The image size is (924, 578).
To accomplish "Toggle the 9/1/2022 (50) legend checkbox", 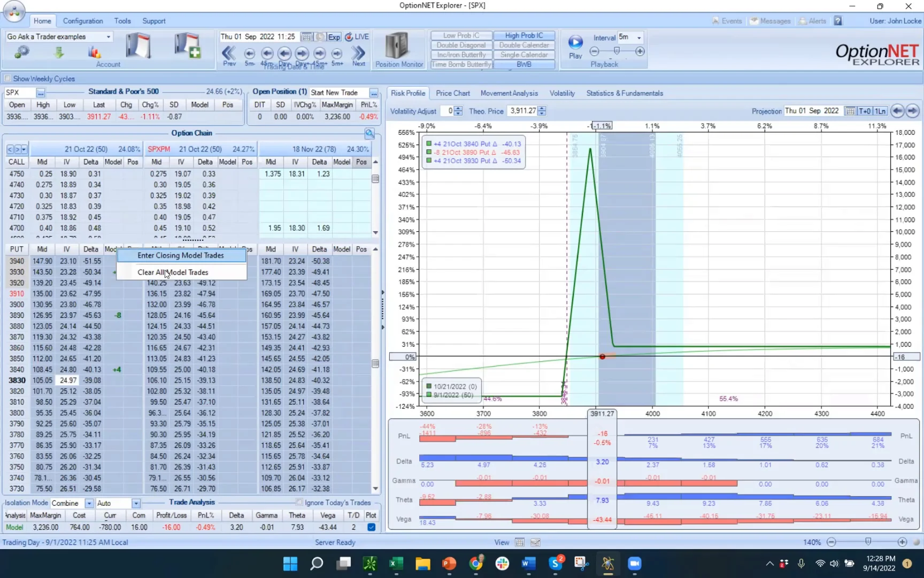I will 429,395.
